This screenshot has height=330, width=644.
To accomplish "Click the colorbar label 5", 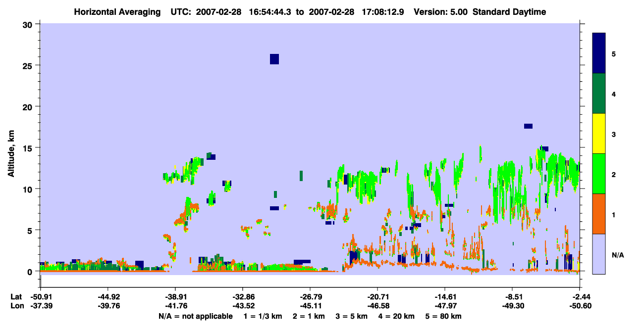I will point(614,53).
